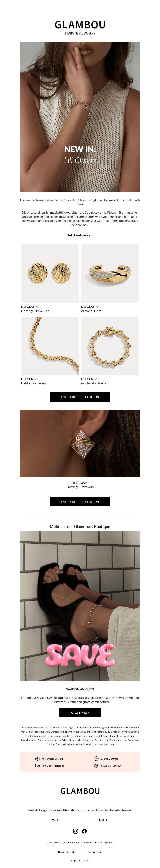Open the Armreif Elora product image
This screenshot has height=868, width=160.
click(110, 273)
